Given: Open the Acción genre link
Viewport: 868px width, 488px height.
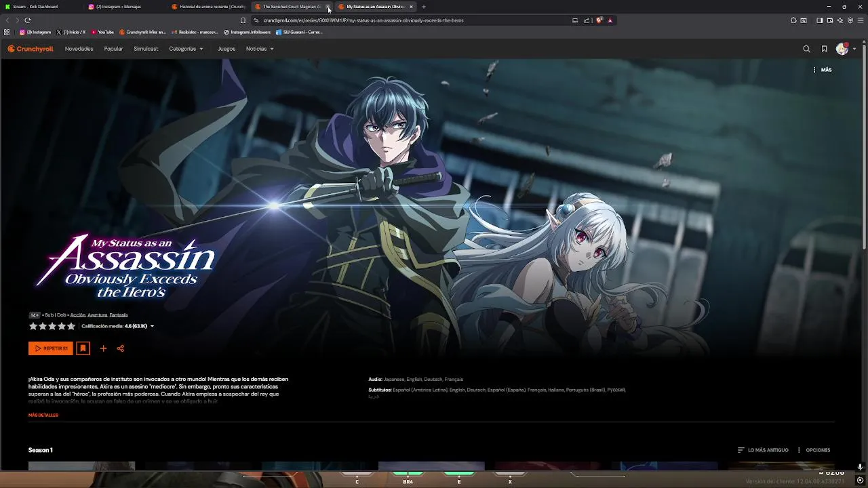Looking at the screenshot, I should [x=78, y=315].
